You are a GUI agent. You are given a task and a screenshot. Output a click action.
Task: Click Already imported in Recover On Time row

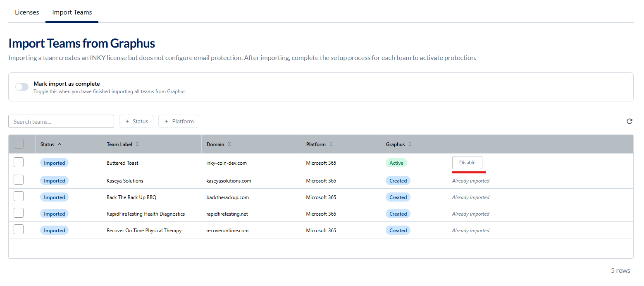pos(470,231)
